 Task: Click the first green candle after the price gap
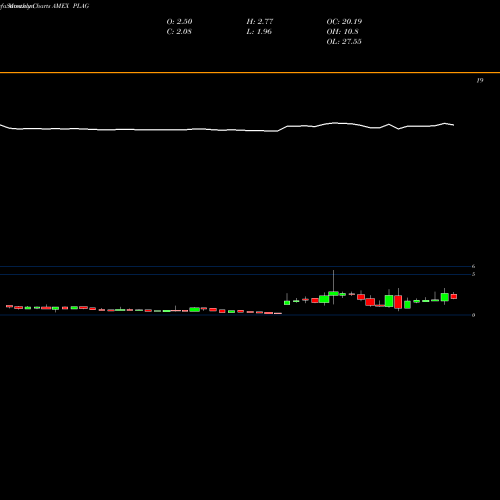tap(287, 302)
